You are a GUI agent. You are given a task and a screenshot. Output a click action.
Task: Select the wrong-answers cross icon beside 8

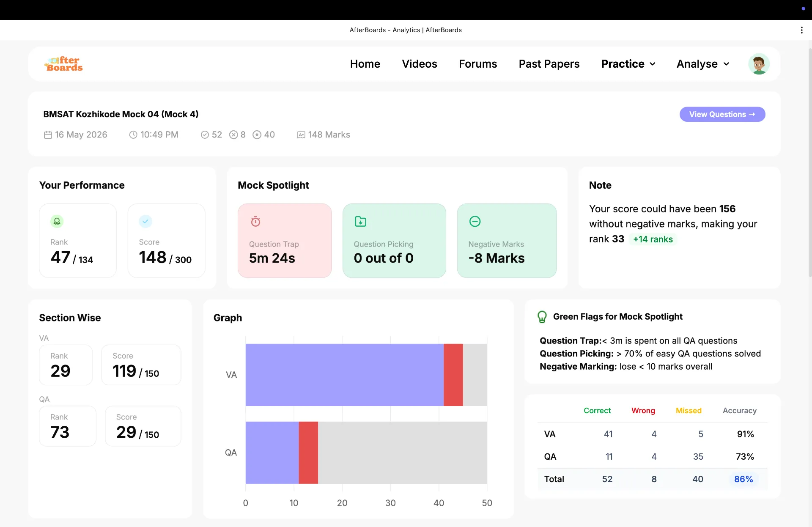click(233, 134)
